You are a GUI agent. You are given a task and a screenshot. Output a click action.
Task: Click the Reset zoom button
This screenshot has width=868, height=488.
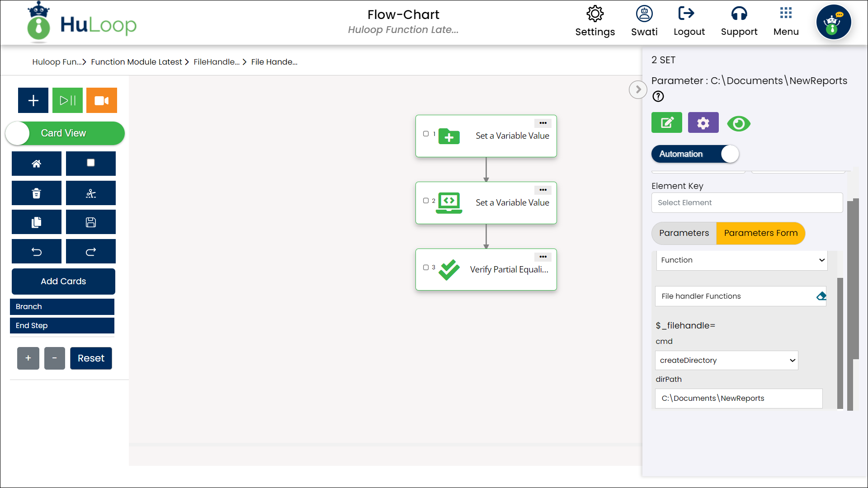coord(91,358)
